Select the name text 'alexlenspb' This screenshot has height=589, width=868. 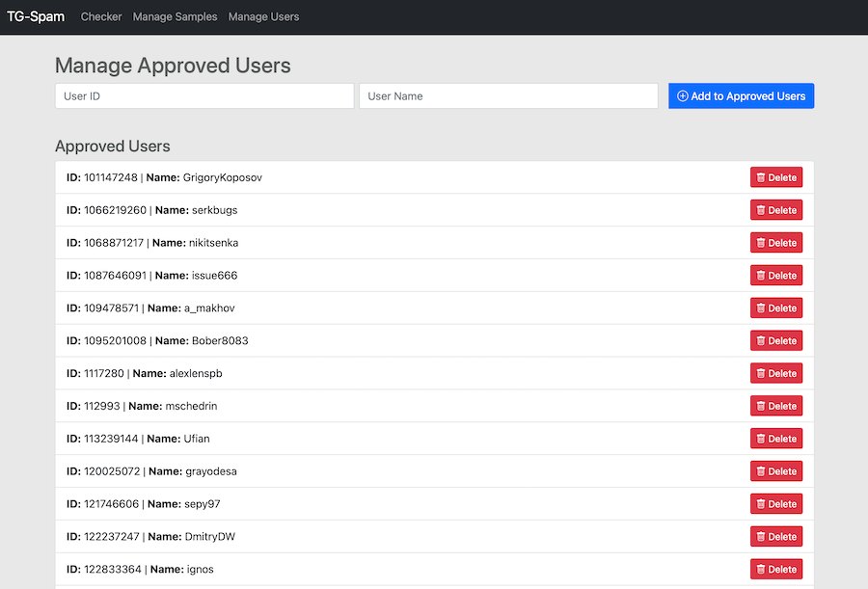[196, 374]
